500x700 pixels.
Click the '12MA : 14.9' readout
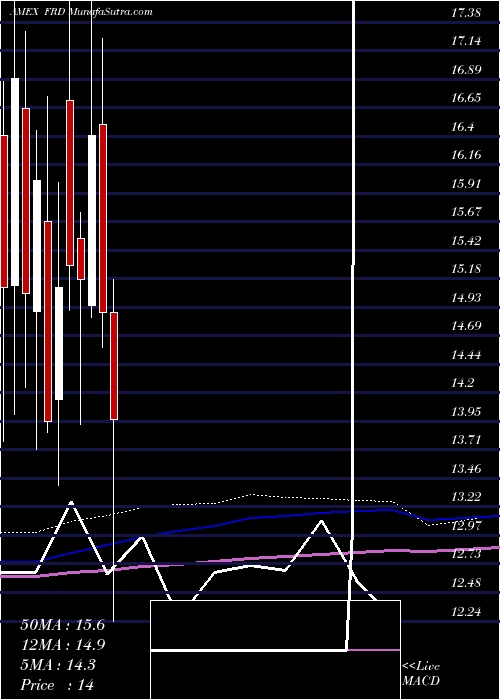coord(62,645)
